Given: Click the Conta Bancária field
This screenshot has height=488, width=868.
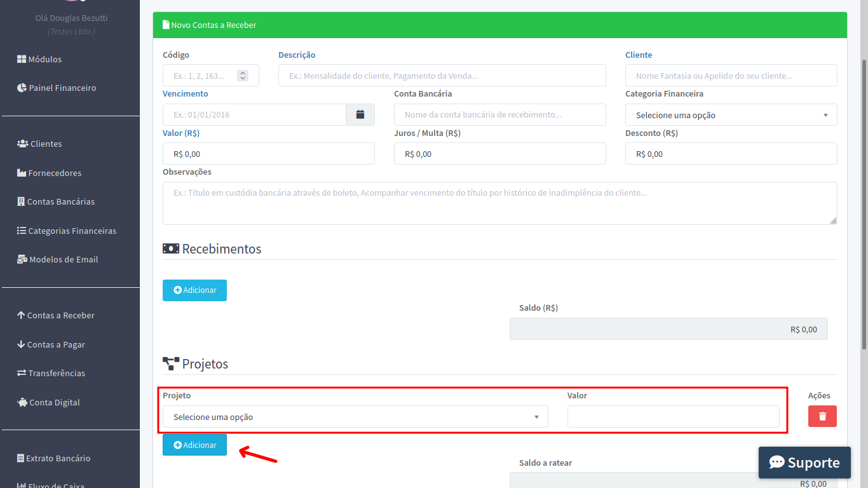Looking at the screenshot, I should pos(500,115).
